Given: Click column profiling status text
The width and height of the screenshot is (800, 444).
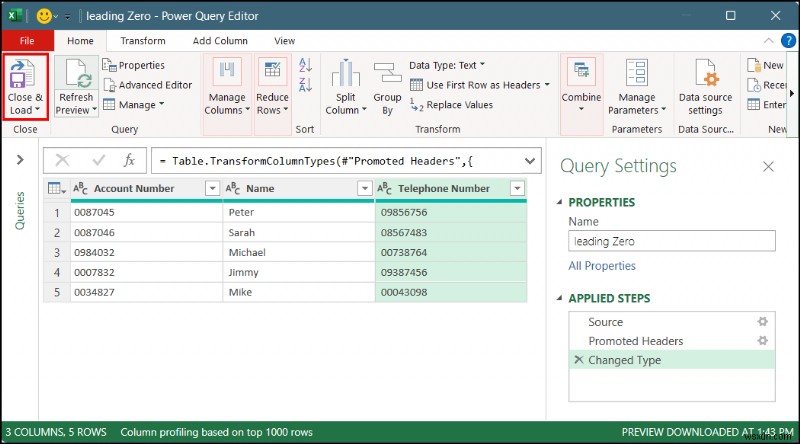Looking at the screenshot, I should (216, 432).
